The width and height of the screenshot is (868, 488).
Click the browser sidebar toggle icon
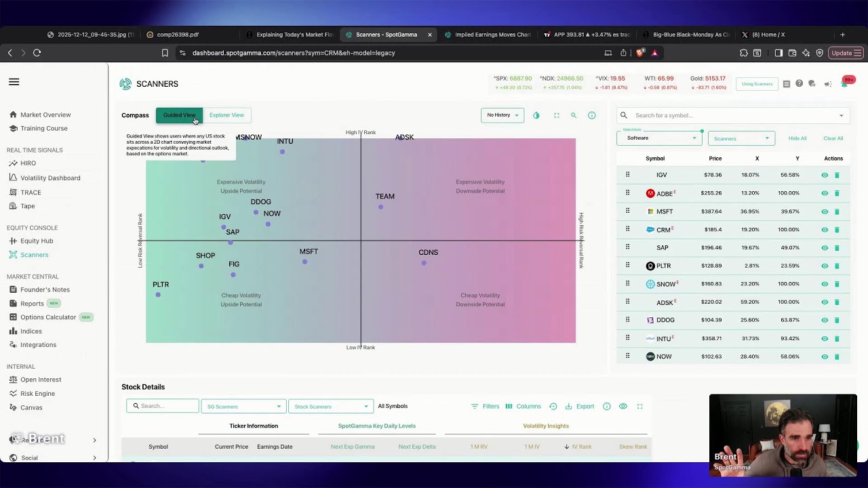(x=778, y=53)
